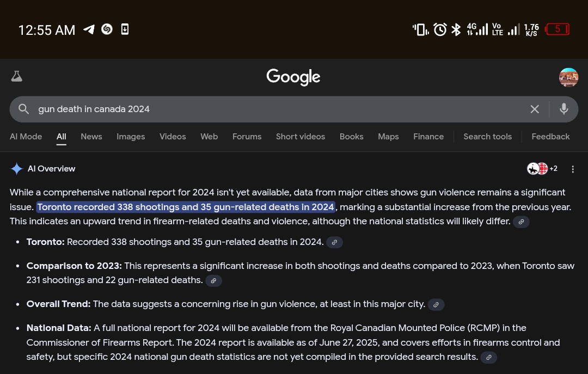588x374 pixels.
Task: Tap the blue AI Overview sparkle icon
Action: [x=16, y=169]
